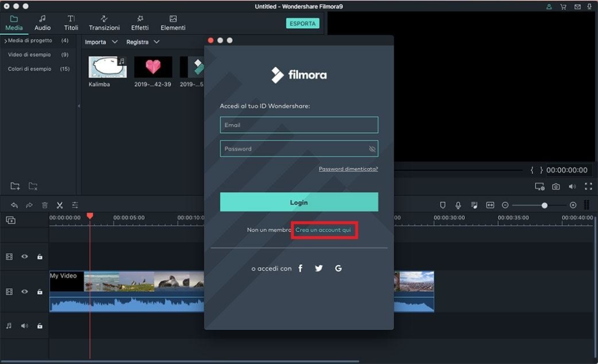This screenshot has width=598, height=364.
Task: Take a snapshot with the camera icon
Action: (556, 187)
